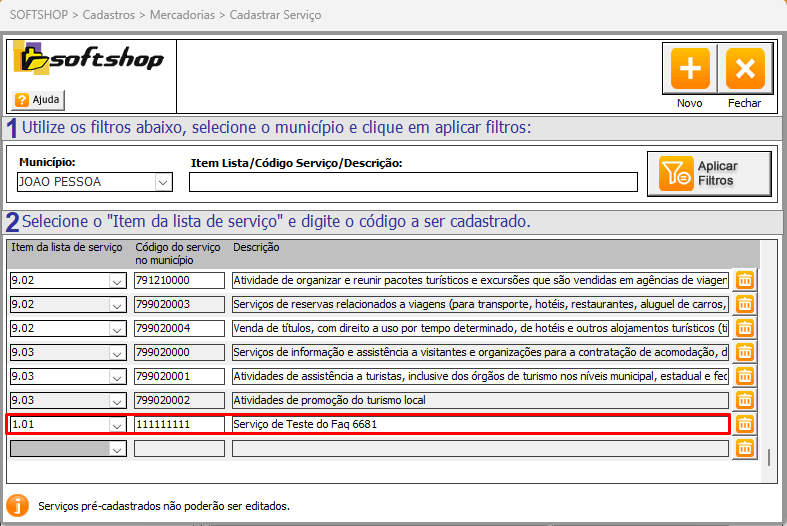This screenshot has height=526, width=787.
Task: Expand item list dropdown for code 799020001
Action: click(117, 377)
